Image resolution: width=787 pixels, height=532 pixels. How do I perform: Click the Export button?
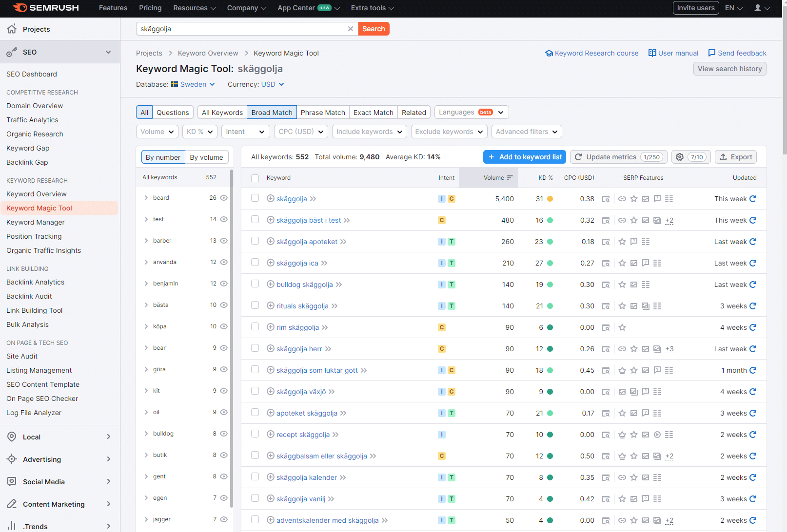point(736,157)
